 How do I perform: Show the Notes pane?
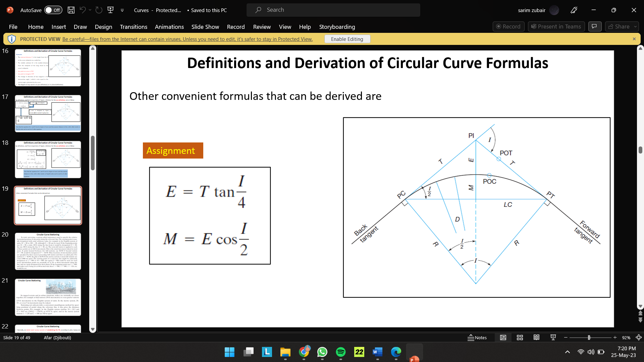pos(478,338)
